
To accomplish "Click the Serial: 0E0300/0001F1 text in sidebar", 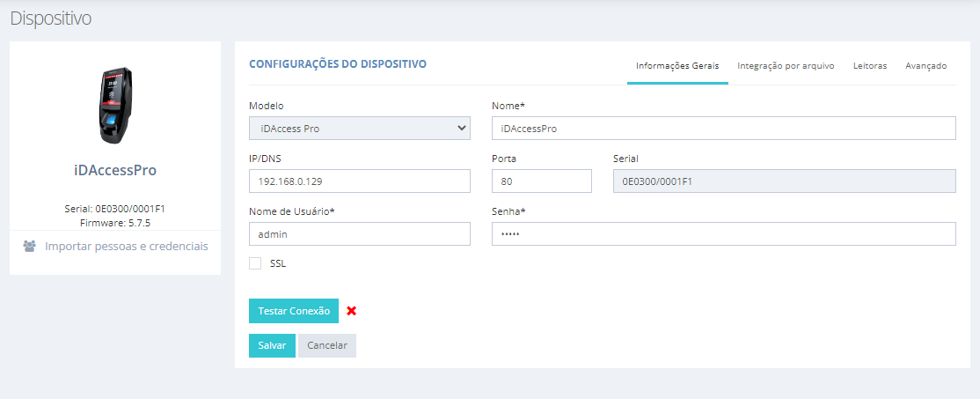I will tap(115, 209).
